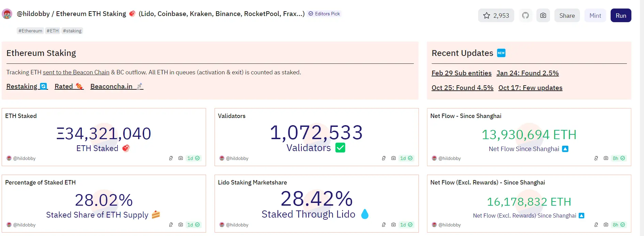Open hildobby's profile avatar in header
Image resolution: width=644 pixels, height=236 pixels.
point(7,14)
